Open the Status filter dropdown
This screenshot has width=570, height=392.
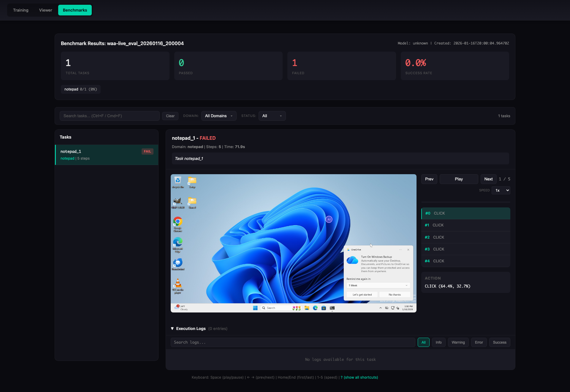[x=272, y=116]
